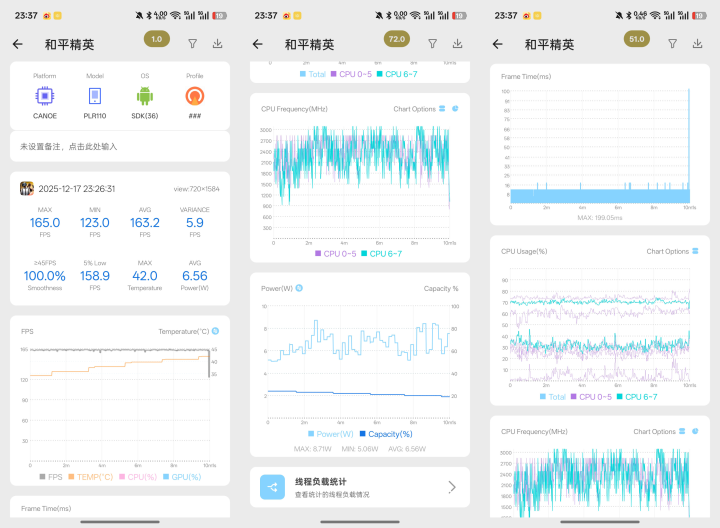Viewport: 720px width, 528px height.
Task: Tap the share icon in the 线程负载统计 card
Action: 272,487
